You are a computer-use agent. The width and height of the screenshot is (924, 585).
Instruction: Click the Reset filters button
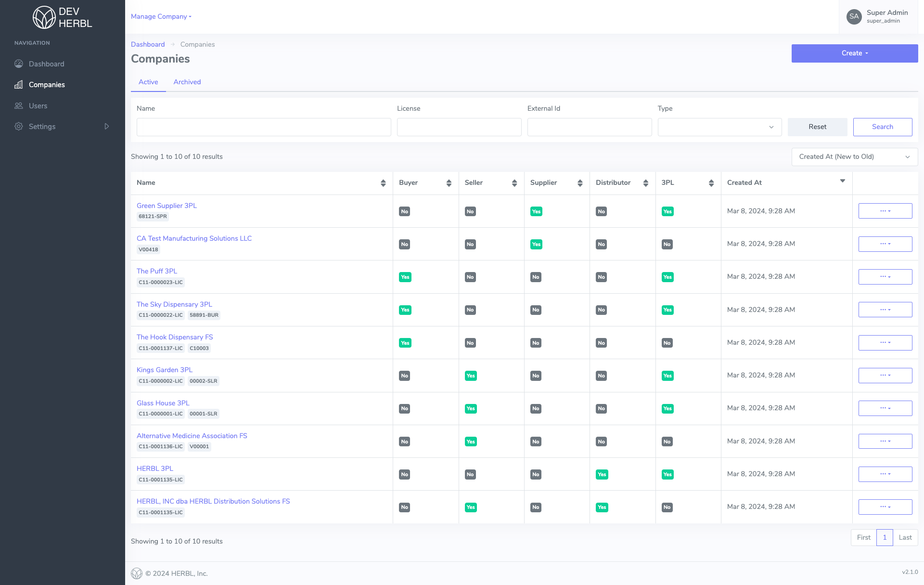(x=817, y=127)
